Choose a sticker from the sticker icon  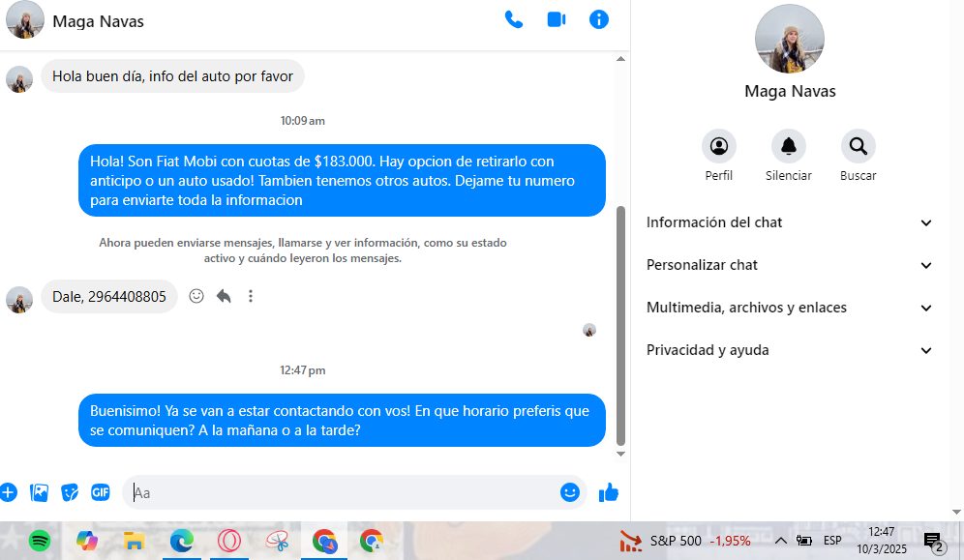point(70,492)
